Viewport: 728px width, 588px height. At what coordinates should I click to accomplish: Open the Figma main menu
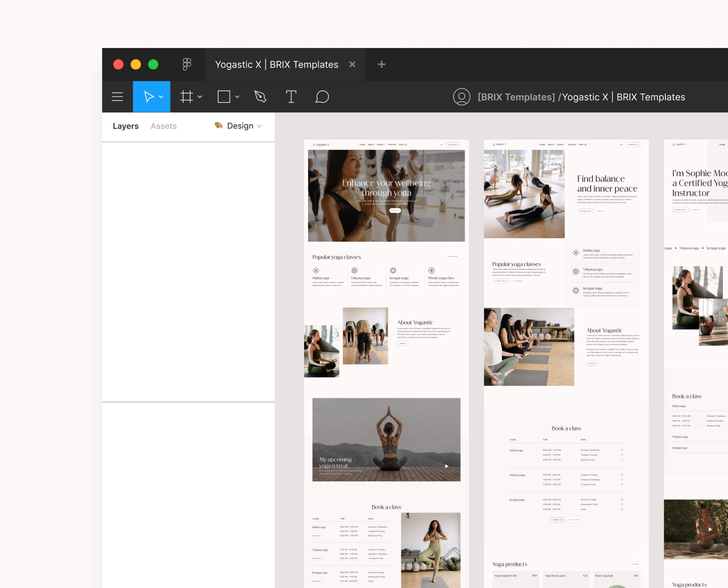(117, 96)
